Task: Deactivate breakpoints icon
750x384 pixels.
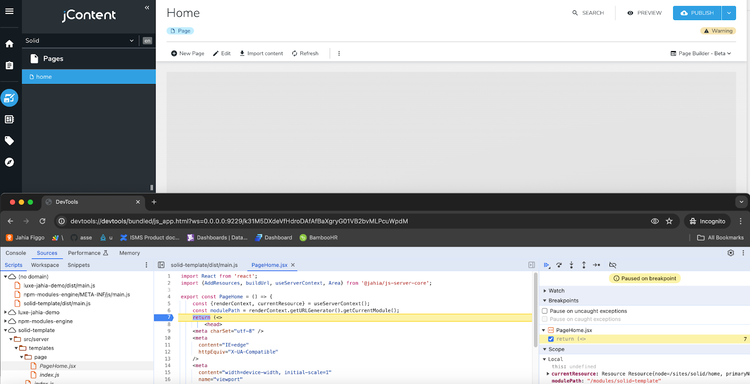Action: (x=612, y=265)
